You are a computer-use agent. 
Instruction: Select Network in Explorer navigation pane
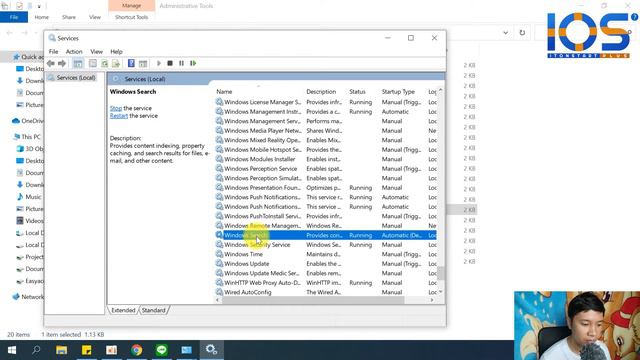[28, 297]
